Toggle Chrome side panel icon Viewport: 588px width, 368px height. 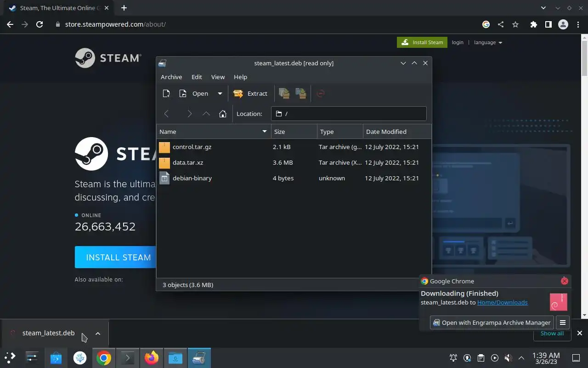coord(548,24)
